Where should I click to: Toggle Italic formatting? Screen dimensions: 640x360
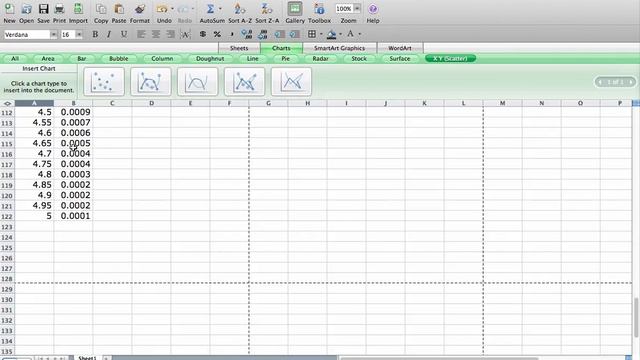click(109, 34)
